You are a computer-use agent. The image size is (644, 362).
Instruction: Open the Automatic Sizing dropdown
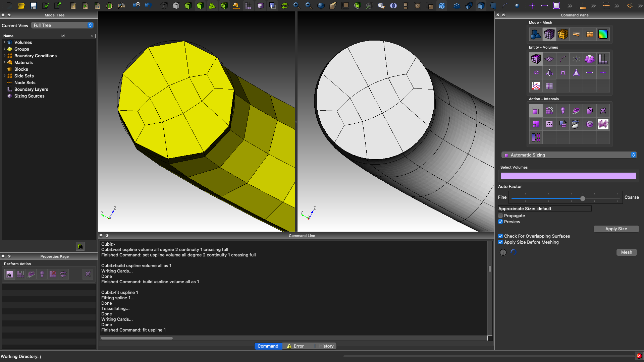(x=569, y=155)
